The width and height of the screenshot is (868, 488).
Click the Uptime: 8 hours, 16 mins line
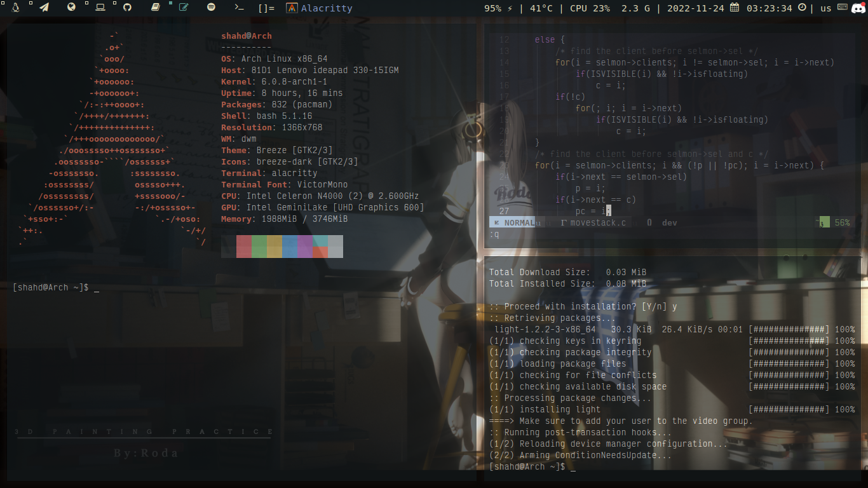pyautogui.click(x=282, y=93)
